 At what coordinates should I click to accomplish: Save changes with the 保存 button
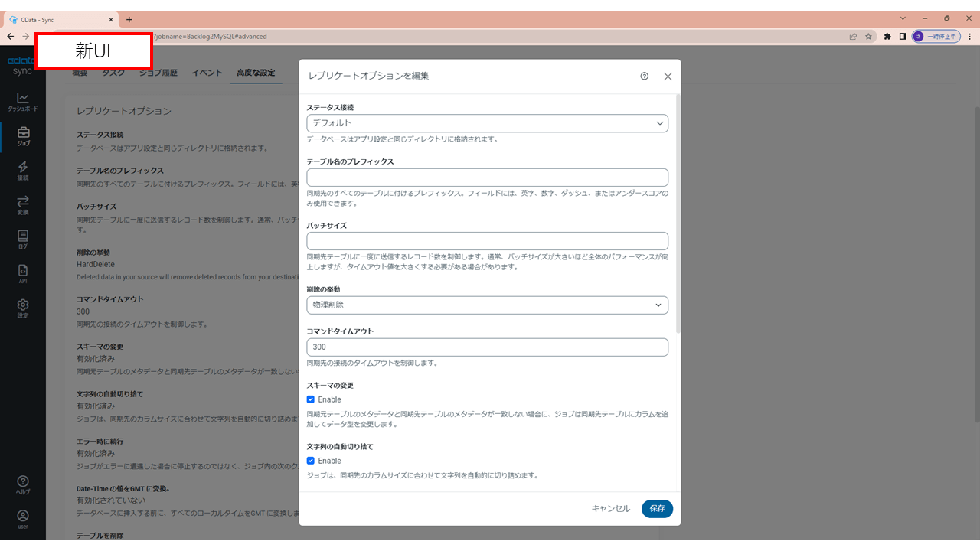click(656, 508)
